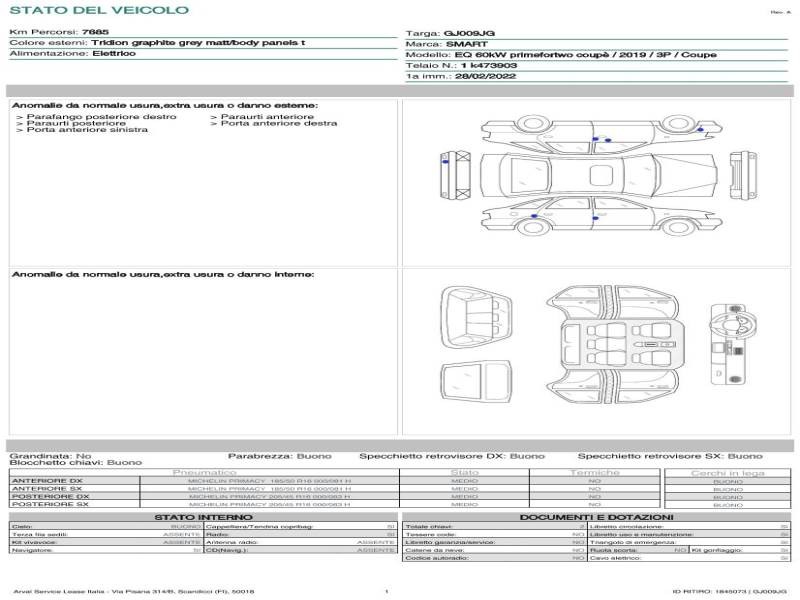Click the 'Antenna radio' row
This screenshot has height=600, width=800.
click(x=301, y=542)
